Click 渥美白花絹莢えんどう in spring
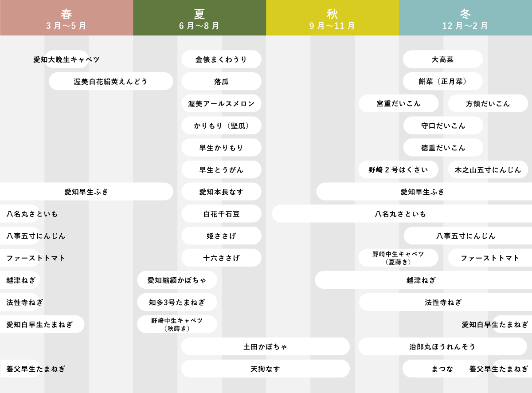This screenshot has height=393, width=532. click(x=111, y=81)
